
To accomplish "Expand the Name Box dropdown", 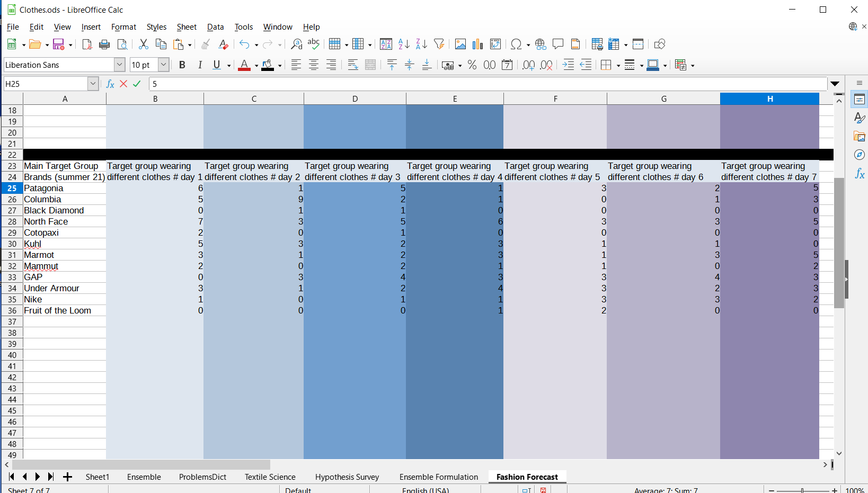I will (93, 84).
